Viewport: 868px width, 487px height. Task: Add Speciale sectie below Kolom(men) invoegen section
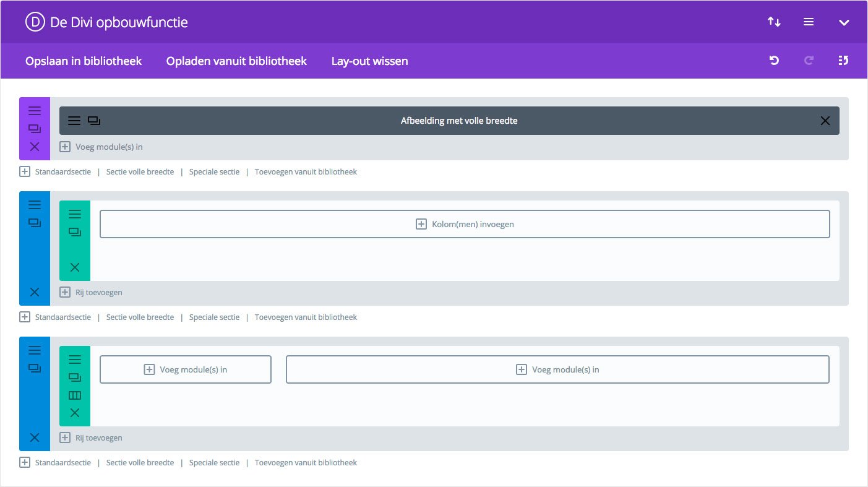tap(214, 317)
